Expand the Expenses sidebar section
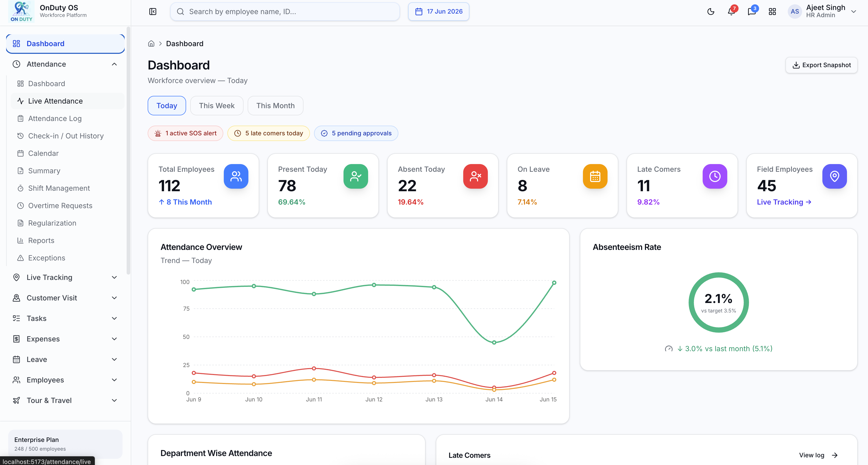Viewport: 868px width, 465px height. pyautogui.click(x=65, y=339)
